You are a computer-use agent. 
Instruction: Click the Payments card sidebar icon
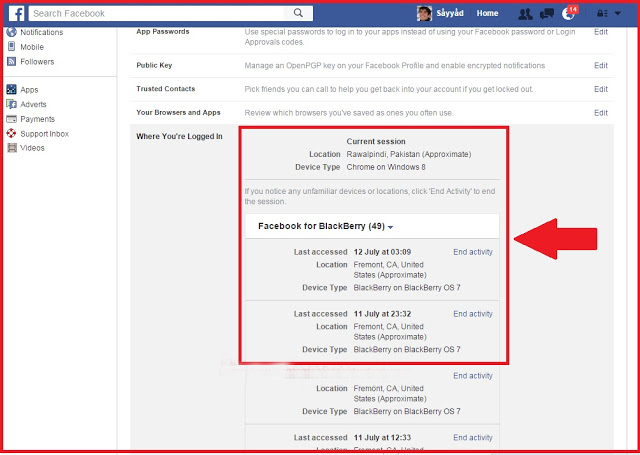[11, 119]
